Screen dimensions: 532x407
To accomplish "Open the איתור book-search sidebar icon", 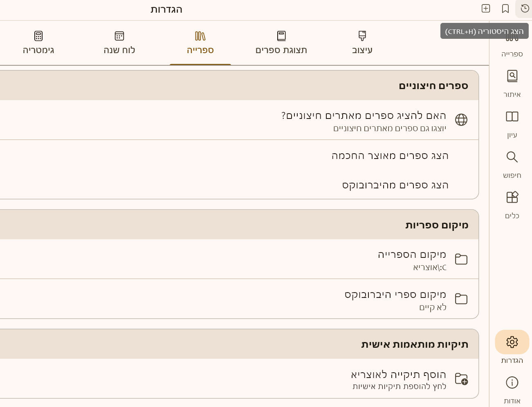I will pos(512,76).
